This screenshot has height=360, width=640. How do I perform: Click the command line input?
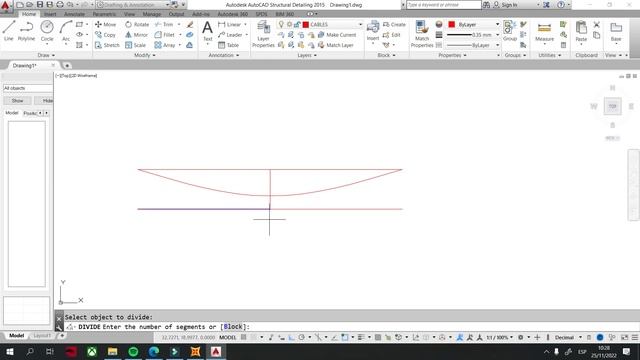point(351,327)
